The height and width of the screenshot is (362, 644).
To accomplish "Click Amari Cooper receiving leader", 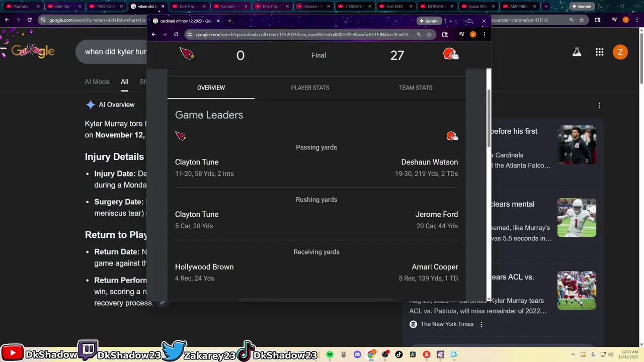I will coord(435,267).
